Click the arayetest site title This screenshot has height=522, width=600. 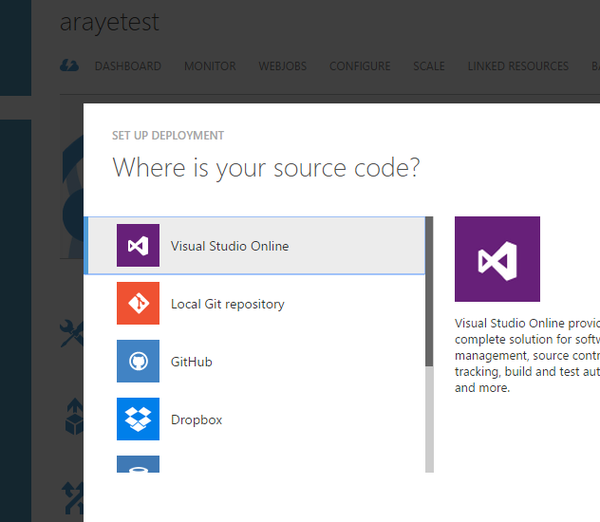coord(109,22)
